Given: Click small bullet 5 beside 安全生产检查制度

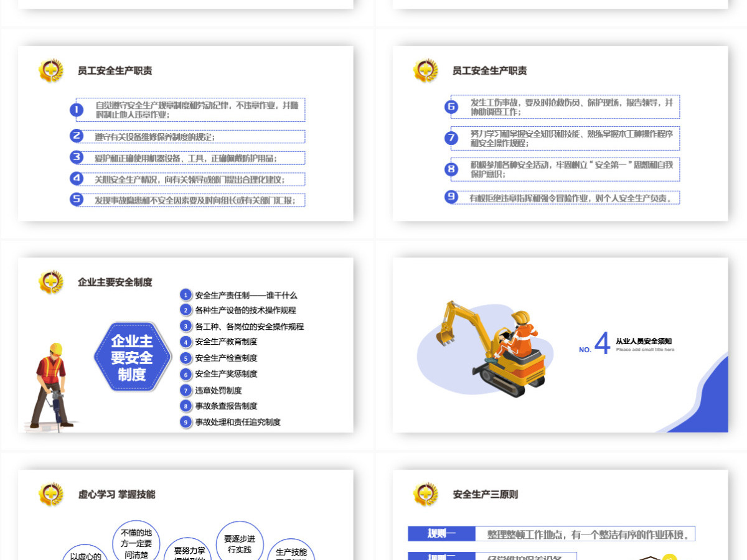Looking at the screenshot, I should point(186,358).
